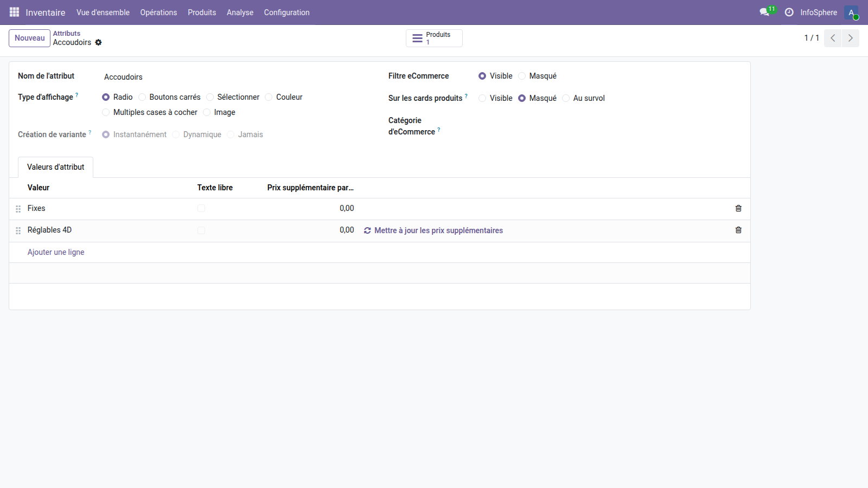
Task: Delete the "Réglables 4D" row trash icon
Action: coord(738,230)
